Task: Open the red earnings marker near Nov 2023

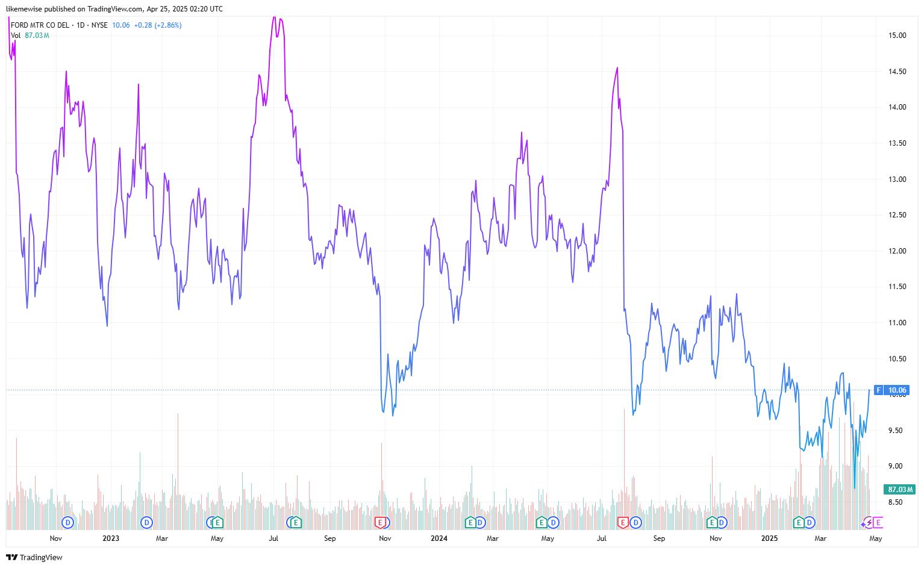Action: (380, 522)
